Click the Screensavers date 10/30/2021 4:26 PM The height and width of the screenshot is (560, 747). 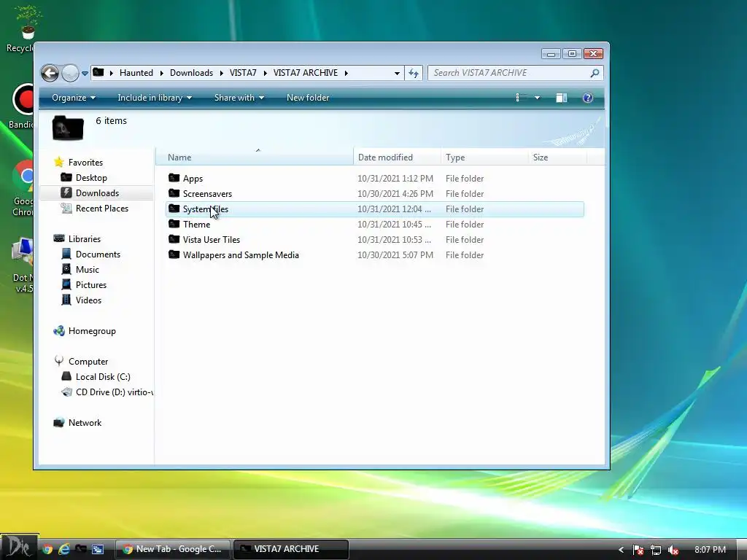395,194
